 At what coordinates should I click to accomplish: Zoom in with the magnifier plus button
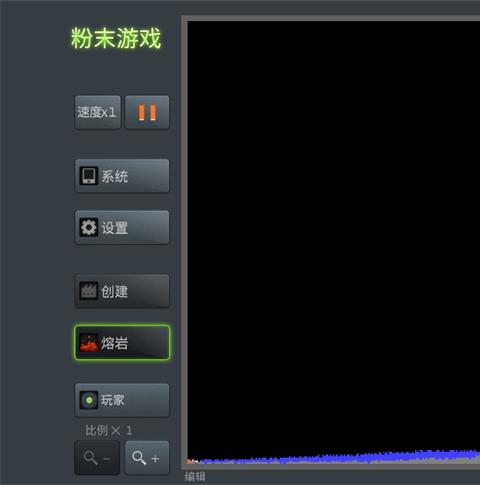[x=147, y=458]
